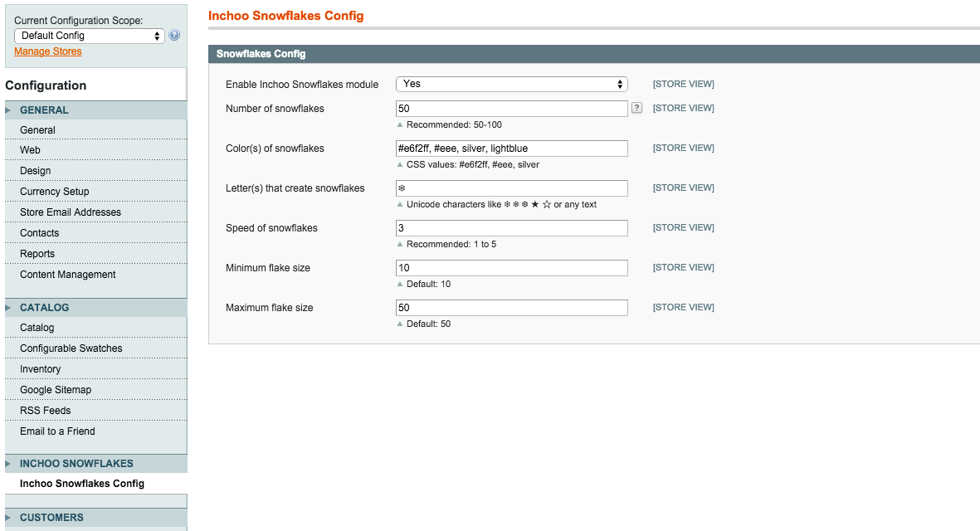The height and width of the screenshot is (531, 980).
Task: Click the Speed of snowflakes label
Action: pos(271,228)
